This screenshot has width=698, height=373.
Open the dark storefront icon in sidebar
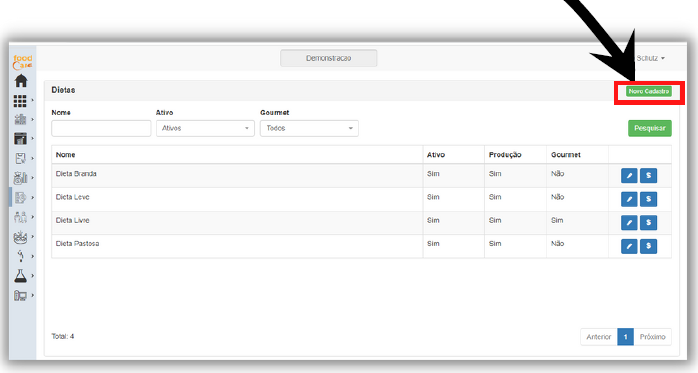(x=20, y=138)
